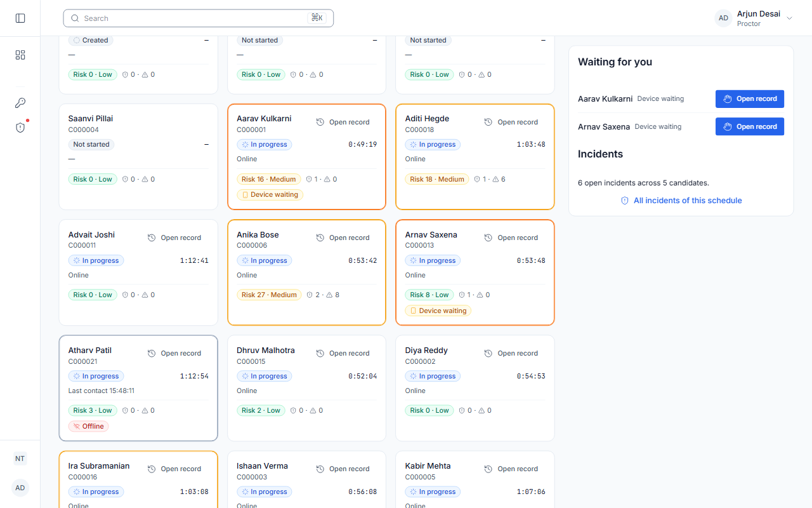Click candidate ID C000021

[83, 361]
